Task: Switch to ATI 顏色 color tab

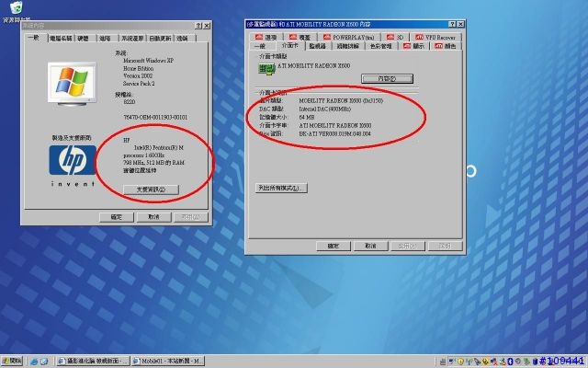Action: 446,46
